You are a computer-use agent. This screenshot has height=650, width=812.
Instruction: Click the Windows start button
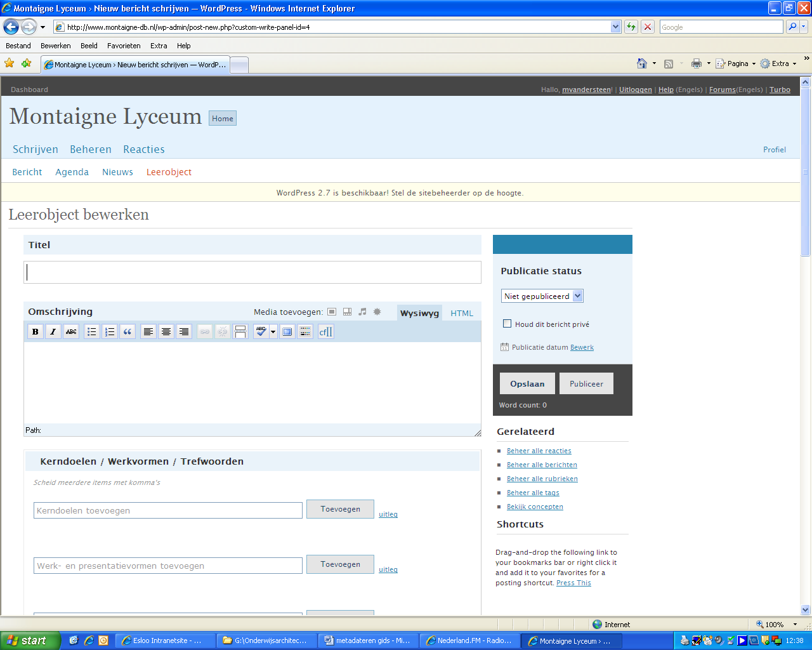click(30, 640)
